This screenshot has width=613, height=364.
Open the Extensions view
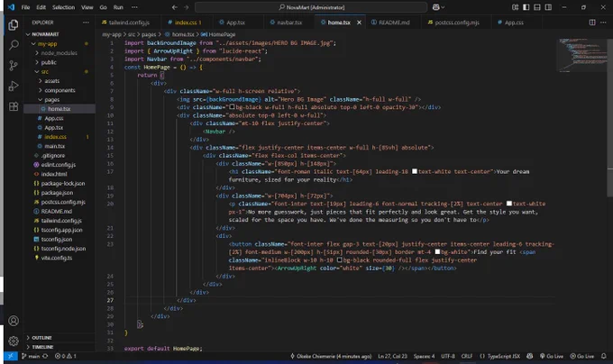(x=14, y=106)
